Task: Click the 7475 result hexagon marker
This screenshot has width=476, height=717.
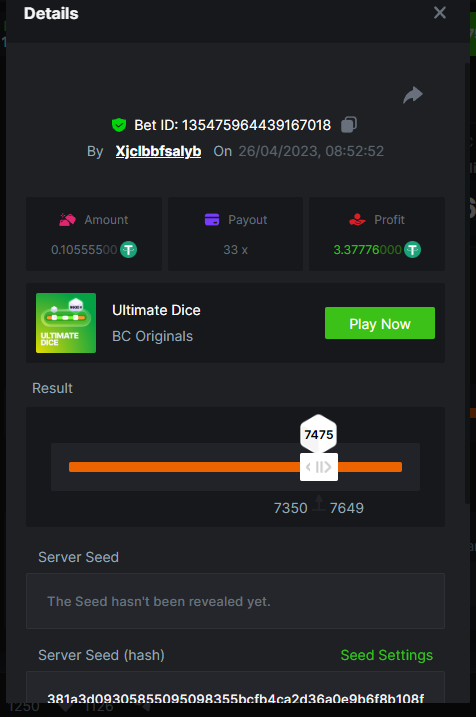Action: click(319, 433)
